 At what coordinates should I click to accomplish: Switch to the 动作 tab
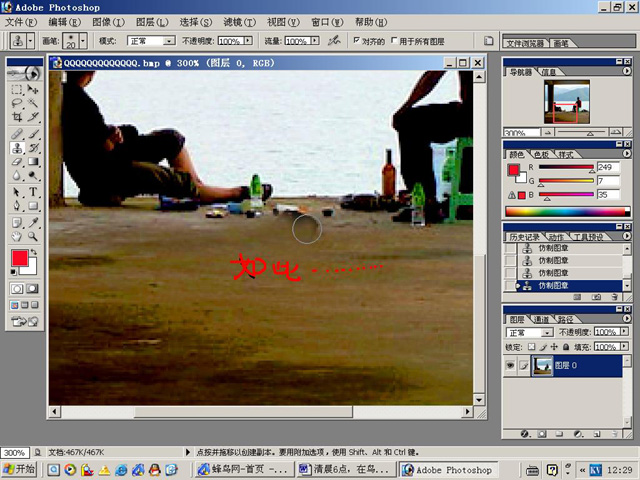point(556,237)
